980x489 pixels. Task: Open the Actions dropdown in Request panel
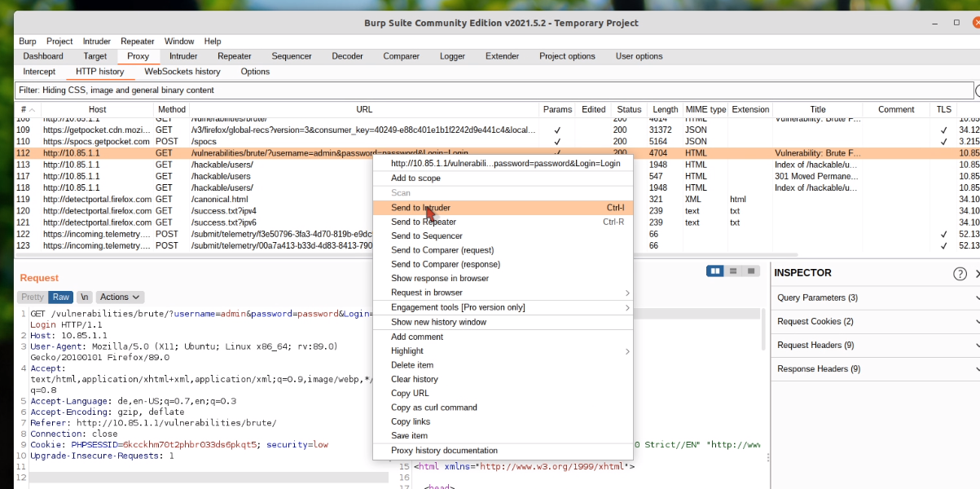pos(121,297)
